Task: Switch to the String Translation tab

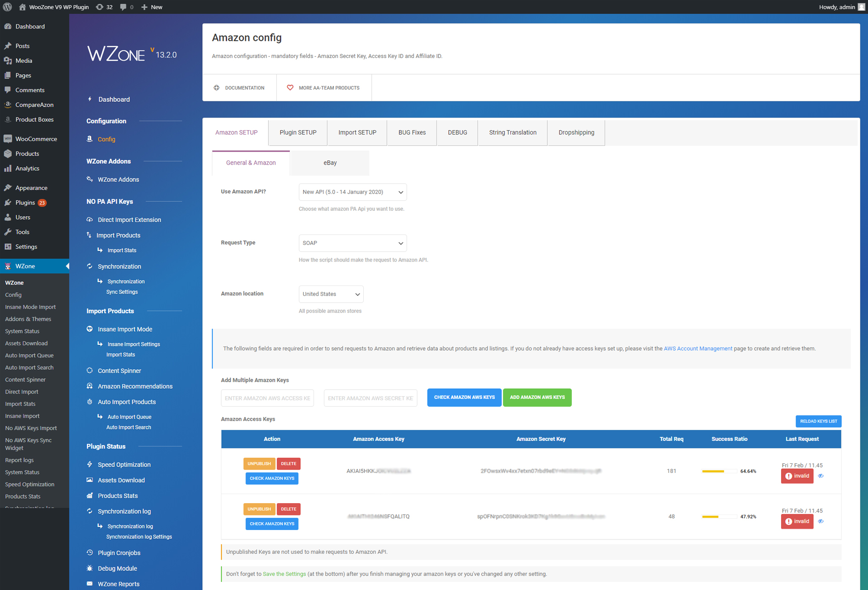Action: [512, 133]
